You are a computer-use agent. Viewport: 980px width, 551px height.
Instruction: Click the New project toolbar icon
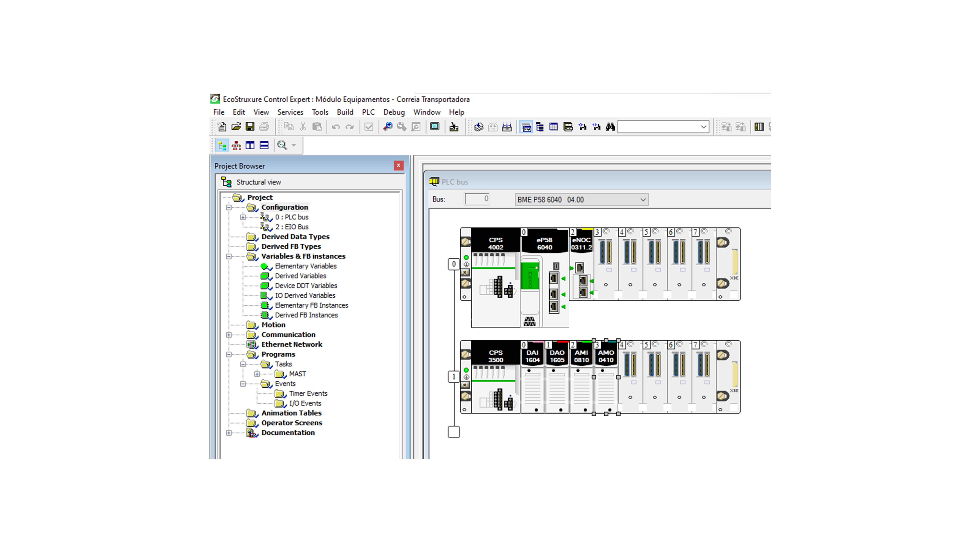pyautogui.click(x=222, y=127)
